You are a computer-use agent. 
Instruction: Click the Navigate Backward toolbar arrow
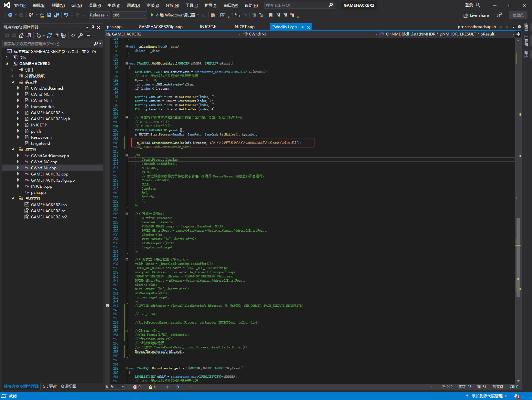point(10,15)
